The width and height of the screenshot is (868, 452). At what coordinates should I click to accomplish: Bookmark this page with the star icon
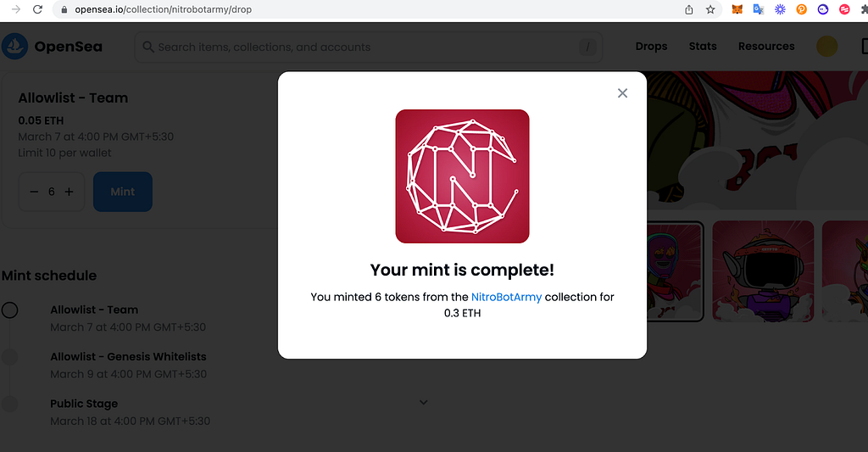710,9
